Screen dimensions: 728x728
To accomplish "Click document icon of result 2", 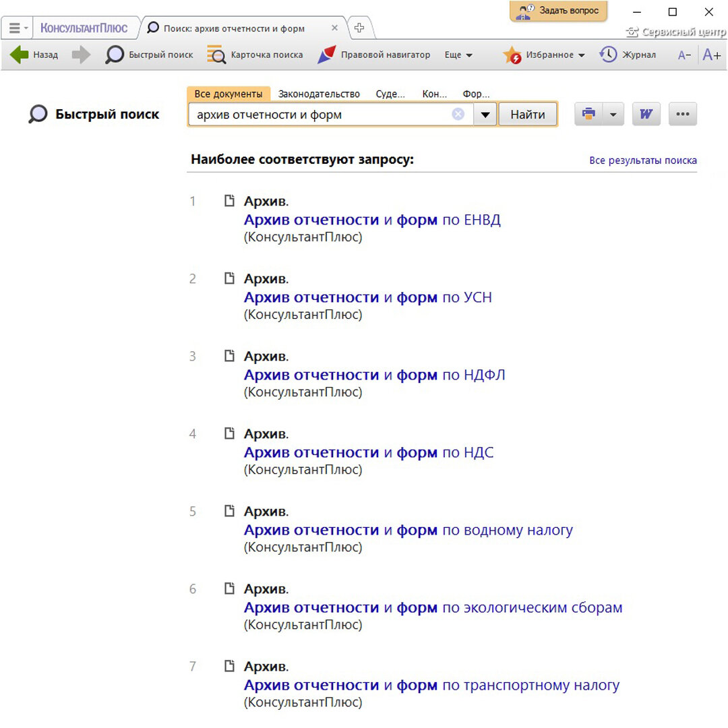I will [x=229, y=278].
